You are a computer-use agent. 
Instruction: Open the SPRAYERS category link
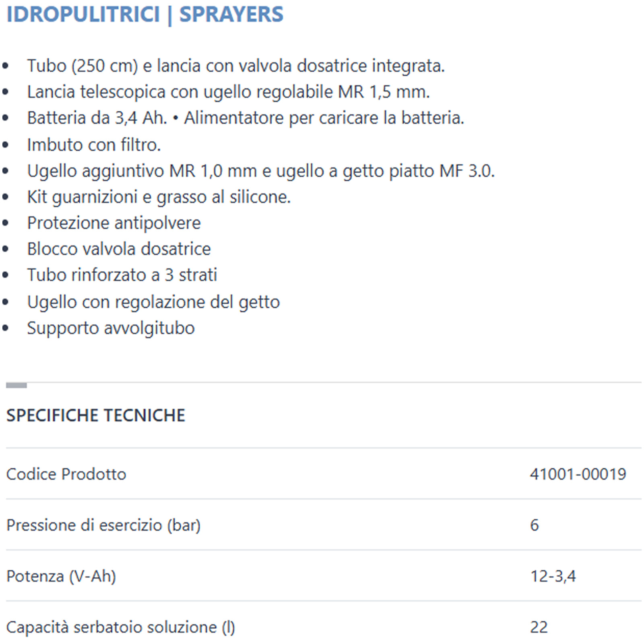(x=231, y=14)
